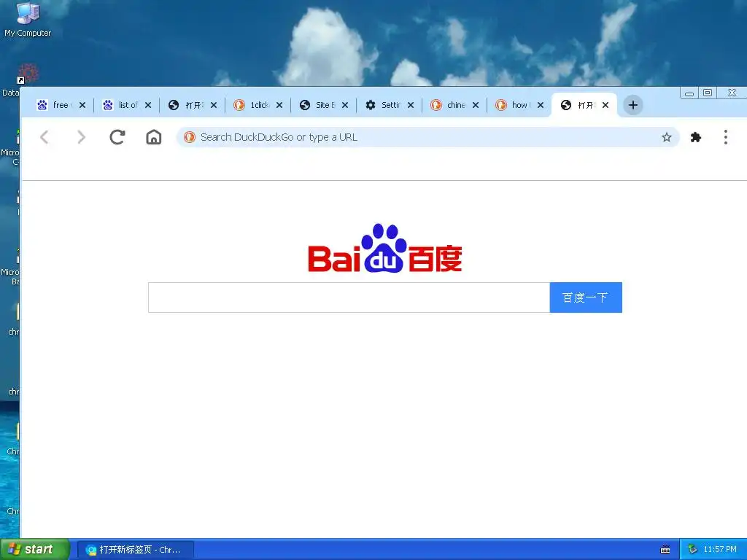The height and width of the screenshot is (560, 747).
Task: Open the extensions puzzle icon
Action: [x=695, y=137]
